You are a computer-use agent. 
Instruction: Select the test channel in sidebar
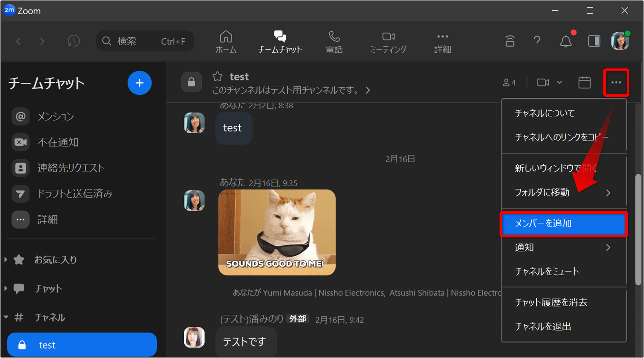(x=82, y=345)
